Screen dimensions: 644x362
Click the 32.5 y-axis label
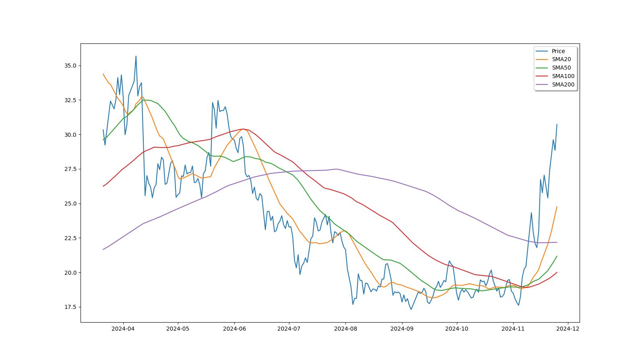point(71,100)
